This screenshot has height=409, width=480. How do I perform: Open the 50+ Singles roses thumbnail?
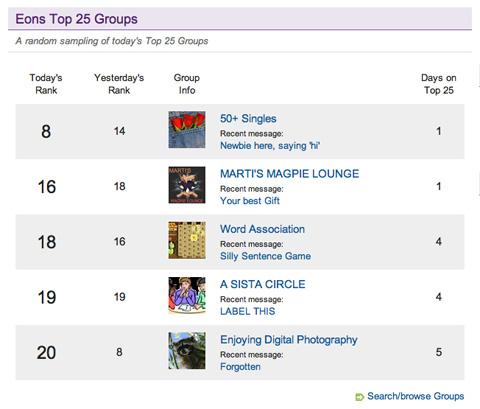click(187, 130)
